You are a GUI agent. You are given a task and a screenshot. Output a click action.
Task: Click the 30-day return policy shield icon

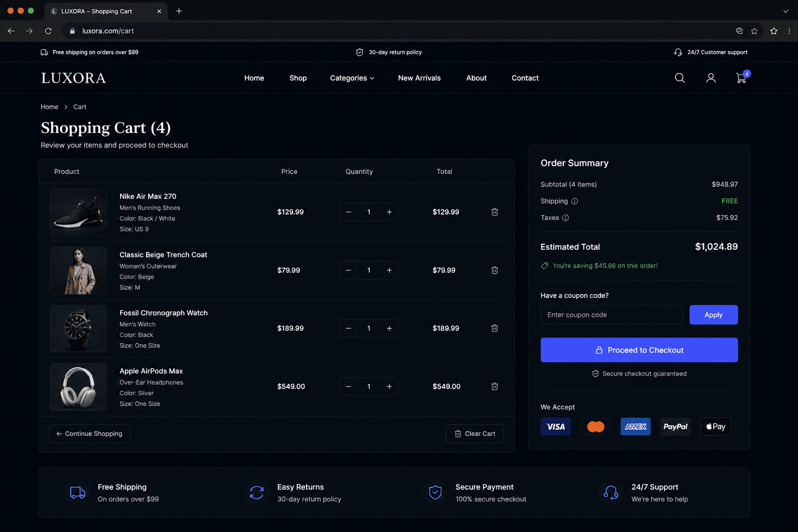click(x=360, y=52)
